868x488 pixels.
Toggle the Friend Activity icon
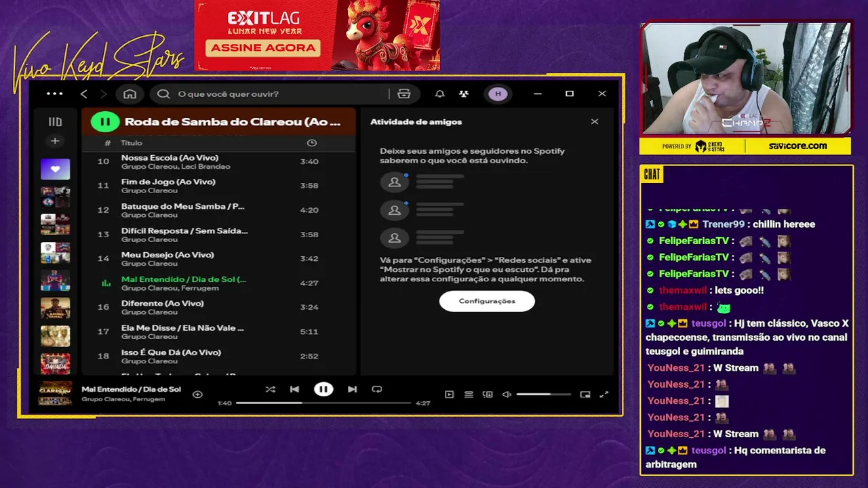tap(464, 94)
